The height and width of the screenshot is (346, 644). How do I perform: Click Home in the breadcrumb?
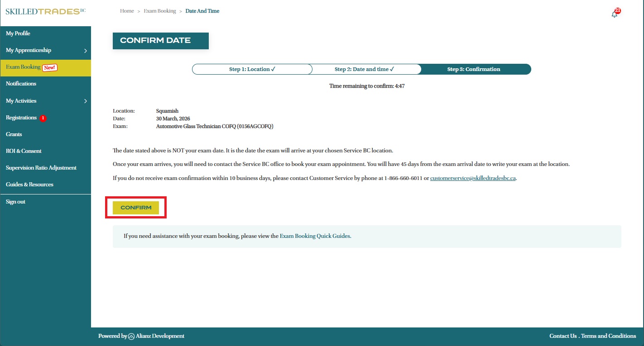(127, 11)
